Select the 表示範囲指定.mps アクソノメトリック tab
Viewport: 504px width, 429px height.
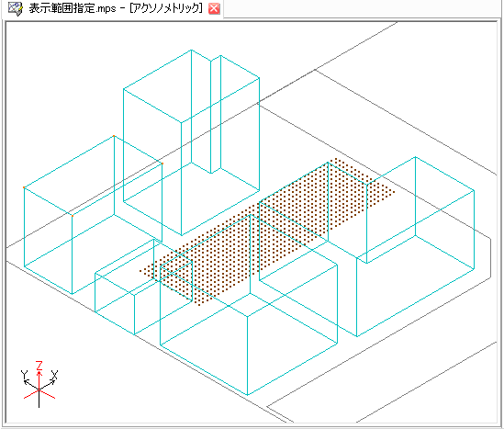[x=116, y=8]
